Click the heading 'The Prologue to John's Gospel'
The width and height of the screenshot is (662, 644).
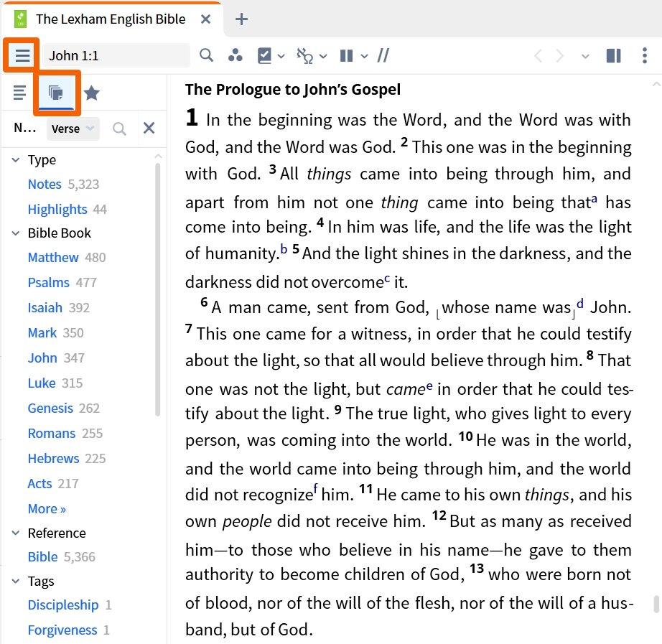[292, 90]
